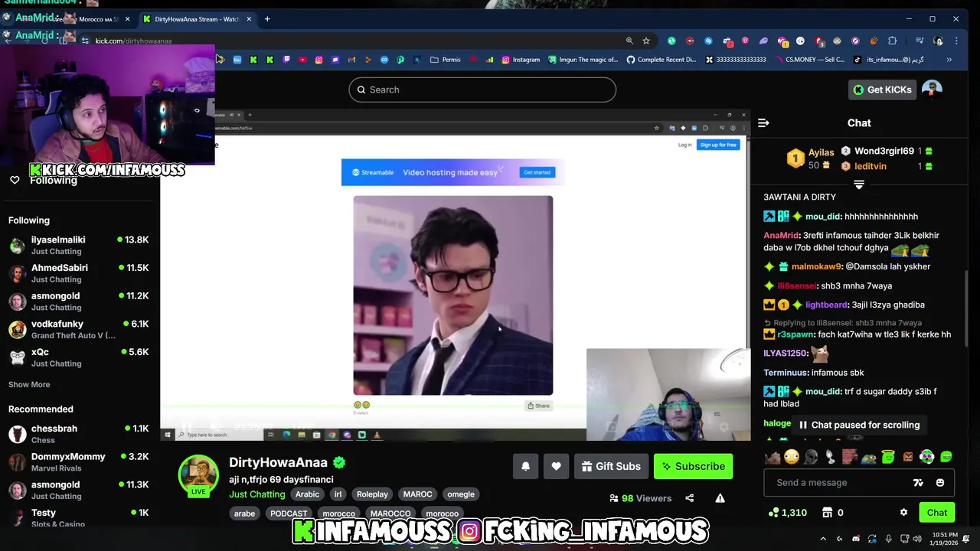The width and height of the screenshot is (980, 551).
Task: Click the browser address bar URL
Action: coord(133,41)
